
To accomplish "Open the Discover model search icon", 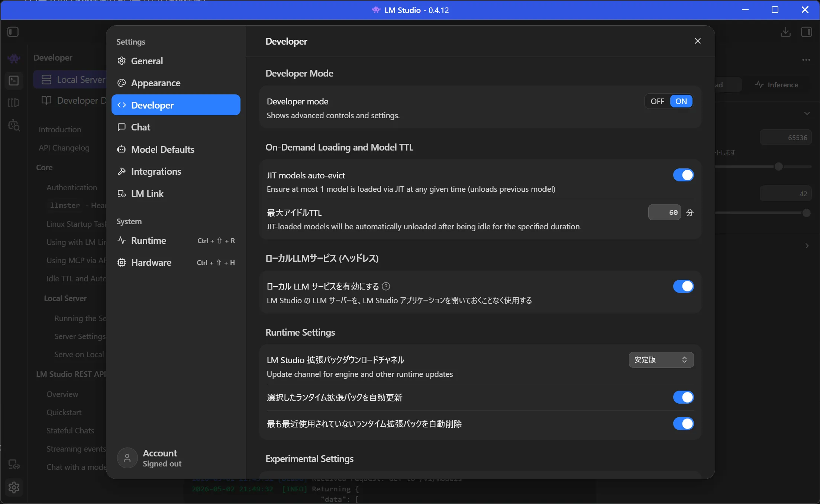I will pyautogui.click(x=14, y=125).
